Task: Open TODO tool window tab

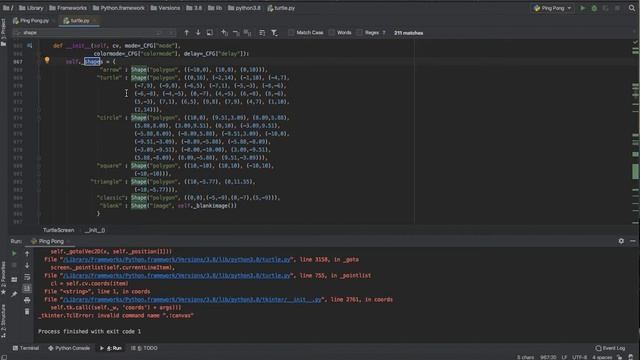Action: pyautogui.click(x=144, y=348)
